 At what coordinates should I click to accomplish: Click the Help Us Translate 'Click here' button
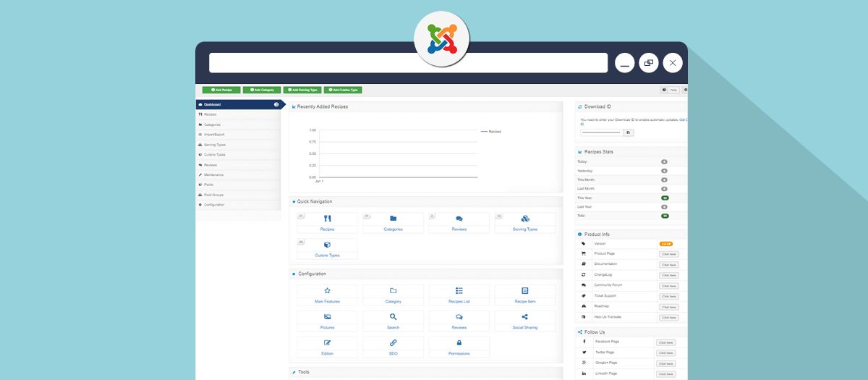pos(668,317)
